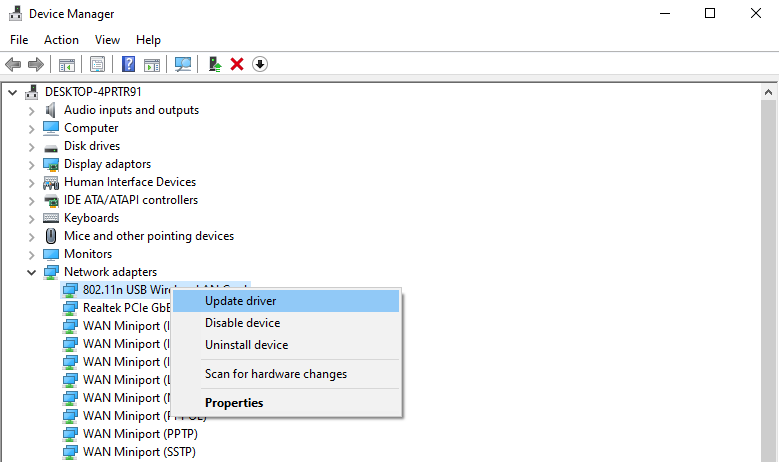Open the Action menu
This screenshot has height=462, width=779.
point(61,40)
